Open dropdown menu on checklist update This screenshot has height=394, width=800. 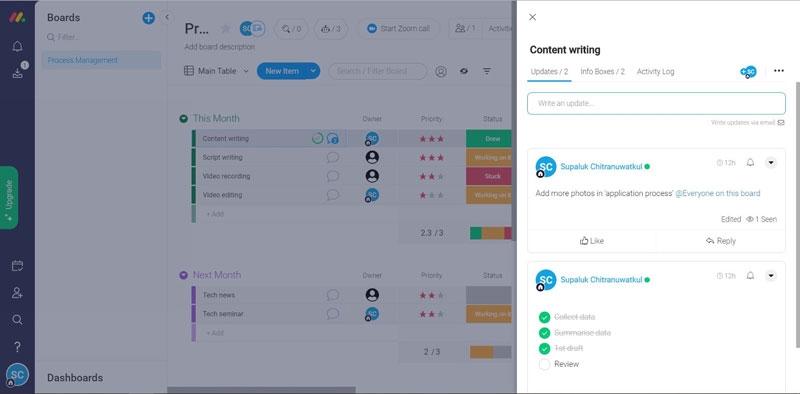click(x=771, y=276)
